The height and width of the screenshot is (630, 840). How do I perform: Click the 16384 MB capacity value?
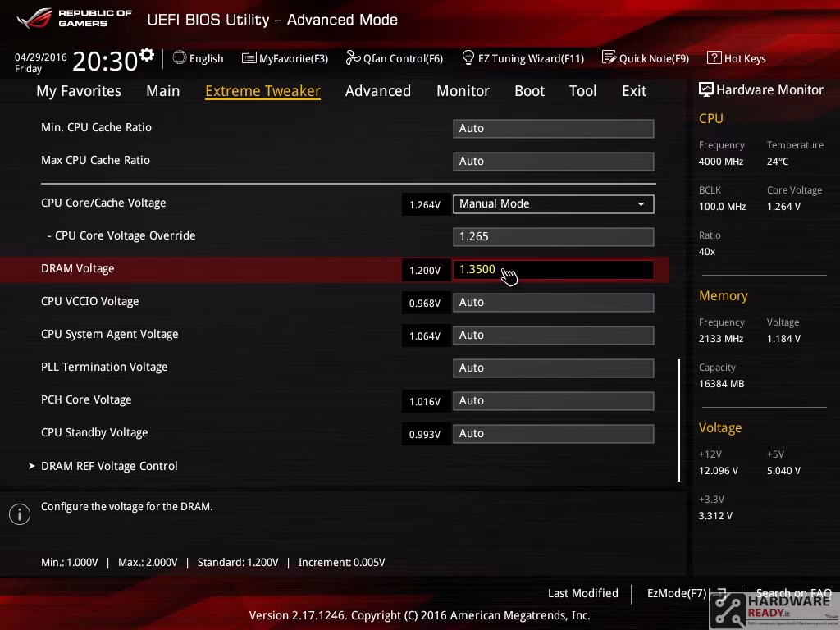722,384
